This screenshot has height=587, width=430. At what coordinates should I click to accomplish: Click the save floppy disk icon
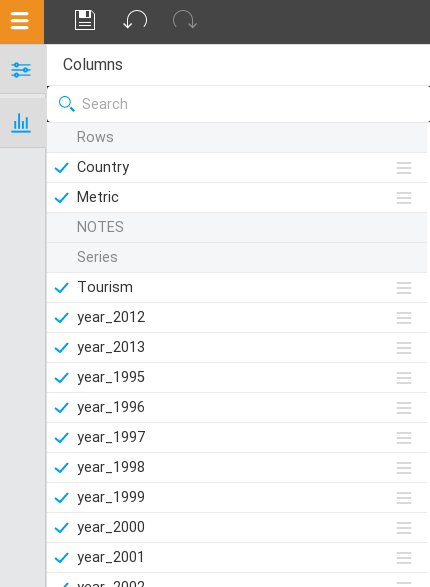point(85,20)
